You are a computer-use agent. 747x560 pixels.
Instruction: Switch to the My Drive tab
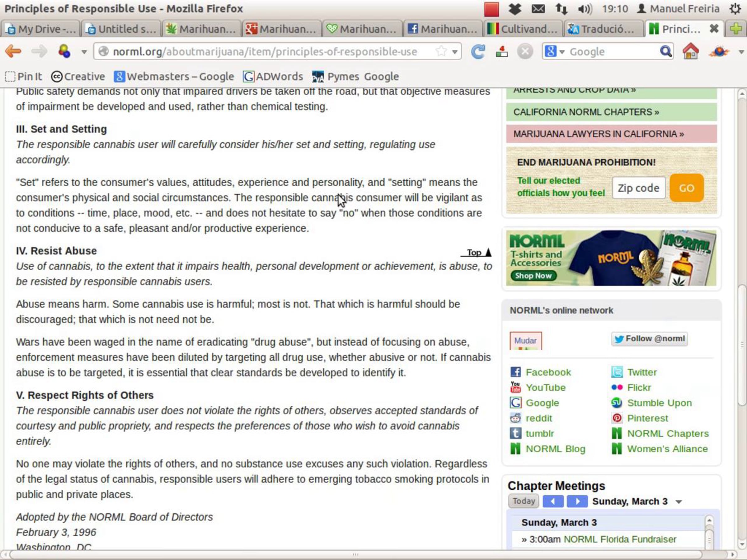pyautogui.click(x=40, y=29)
